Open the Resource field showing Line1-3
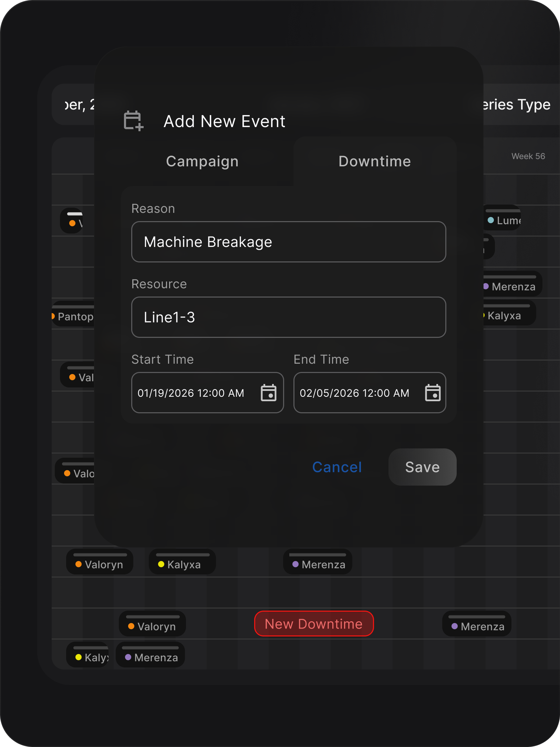 click(x=289, y=317)
